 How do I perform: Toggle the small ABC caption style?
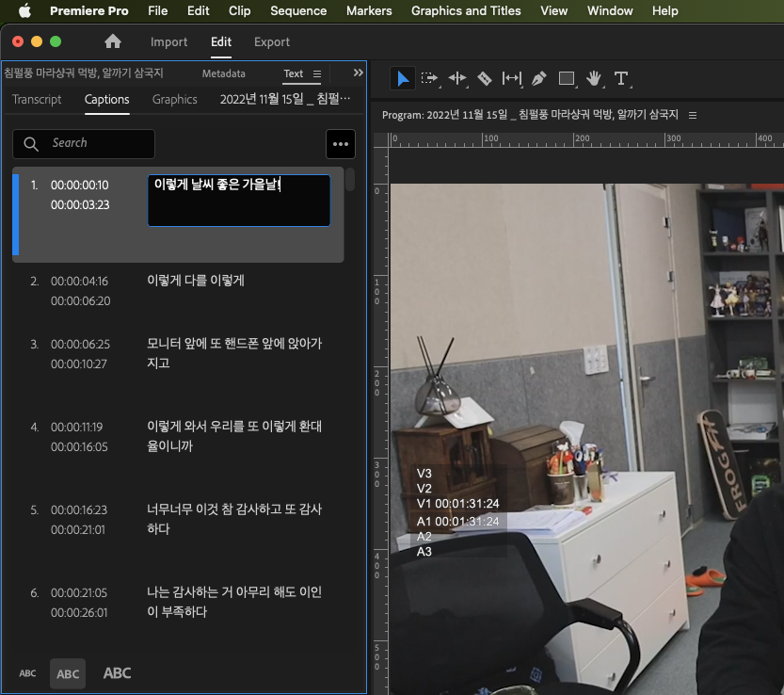27,672
